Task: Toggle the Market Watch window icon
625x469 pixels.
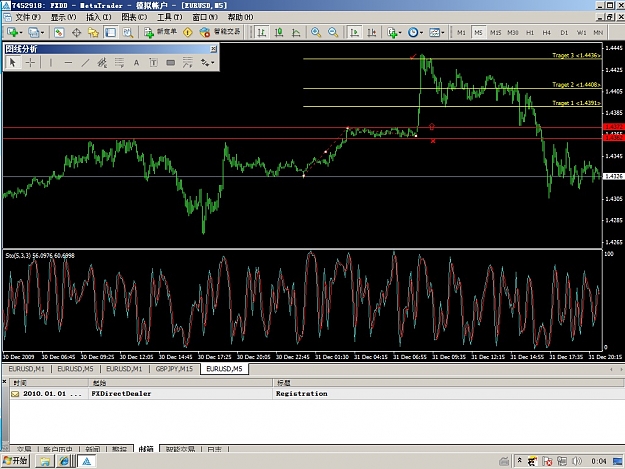Action: pos(59,33)
